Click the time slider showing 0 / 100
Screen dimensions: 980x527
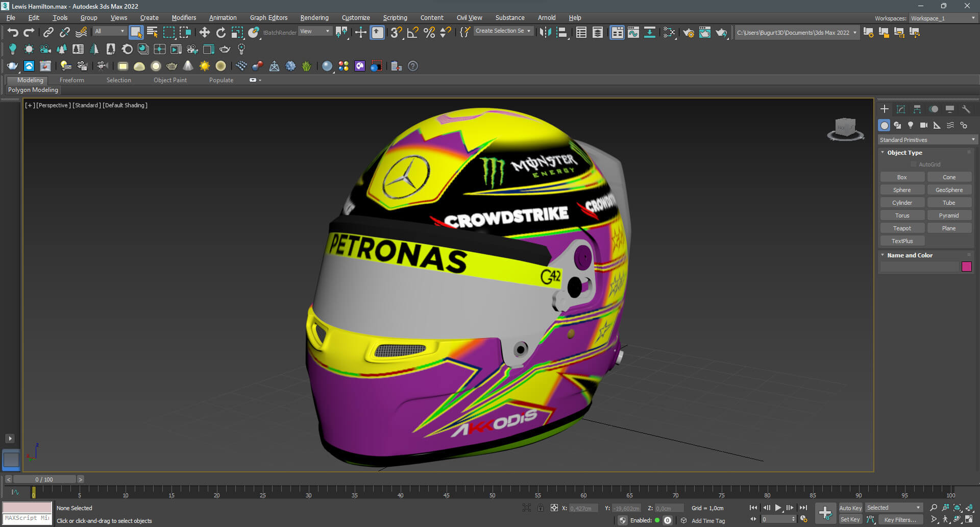point(44,480)
